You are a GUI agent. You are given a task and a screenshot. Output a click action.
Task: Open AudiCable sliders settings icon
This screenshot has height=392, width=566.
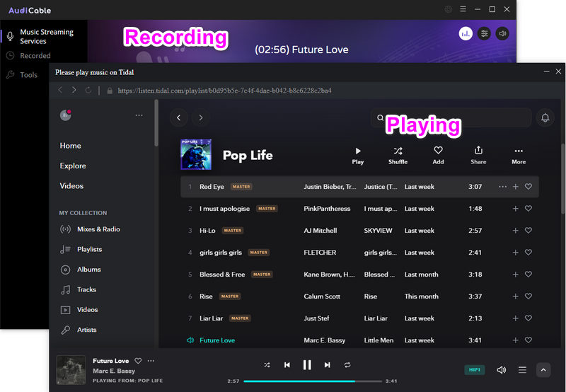484,33
